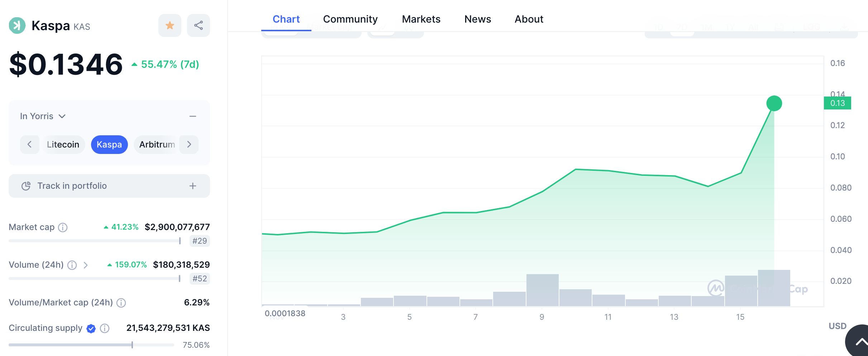868x356 pixels.
Task: Click the Market cap rank #29 badge
Action: (200, 241)
